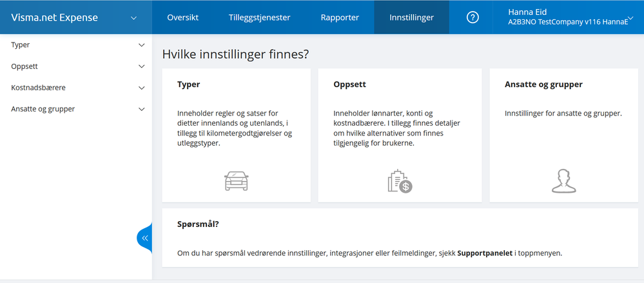Open the Ansatte og grupper card heading
Screen dimensions: 644x283
pyautogui.click(x=543, y=84)
